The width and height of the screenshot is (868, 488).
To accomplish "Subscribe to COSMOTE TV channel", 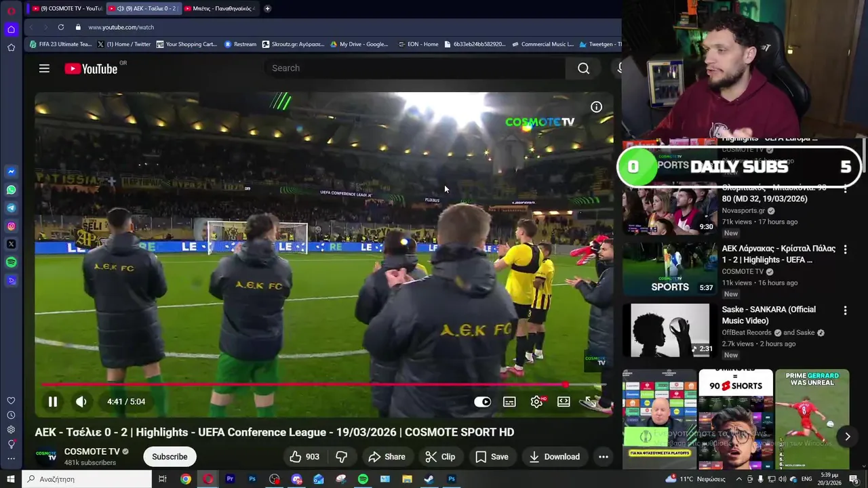I will [170, 457].
